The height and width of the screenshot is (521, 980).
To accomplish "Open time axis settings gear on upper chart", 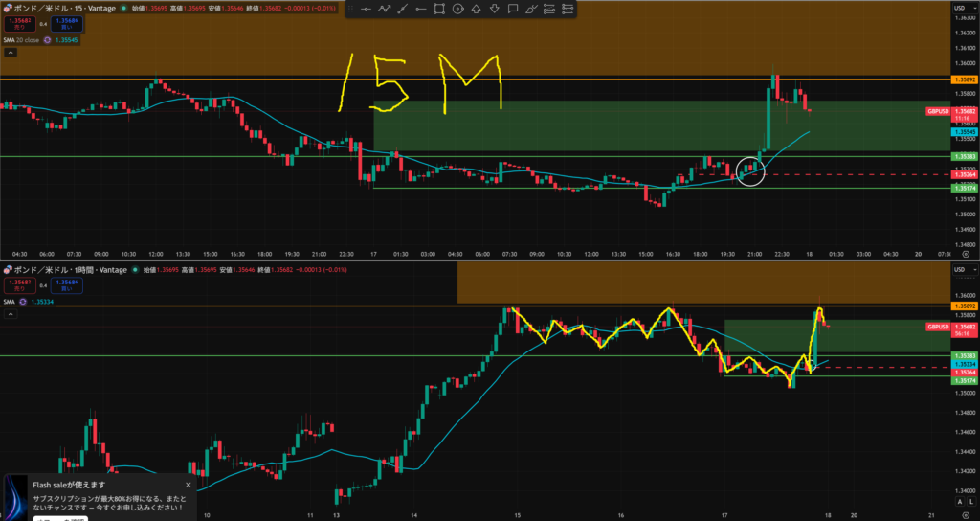I will [x=965, y=255].
